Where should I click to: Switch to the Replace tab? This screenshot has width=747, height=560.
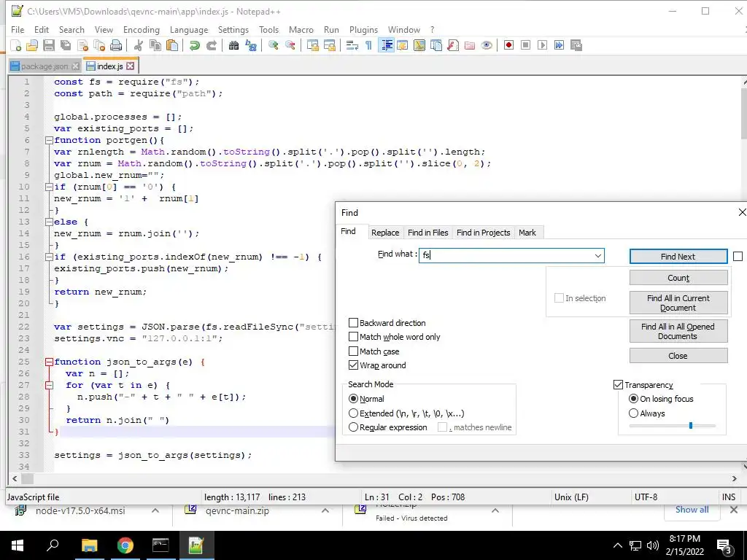pyautogui.click(x=385, y=233)
